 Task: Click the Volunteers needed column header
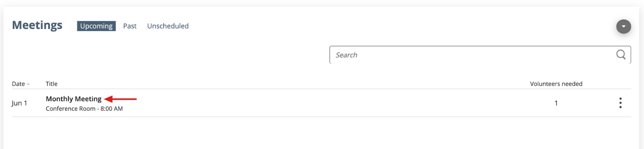(x=556, y=84)
